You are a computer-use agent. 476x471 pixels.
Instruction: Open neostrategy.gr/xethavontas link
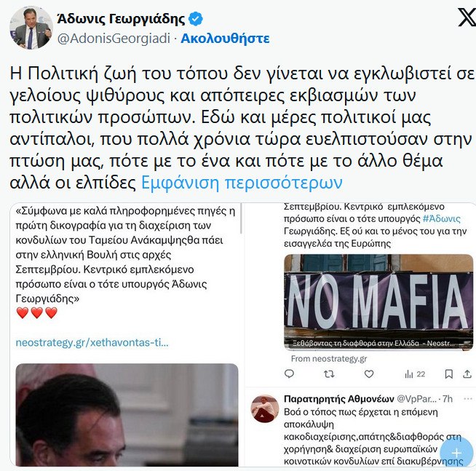(x=92, y=343)
